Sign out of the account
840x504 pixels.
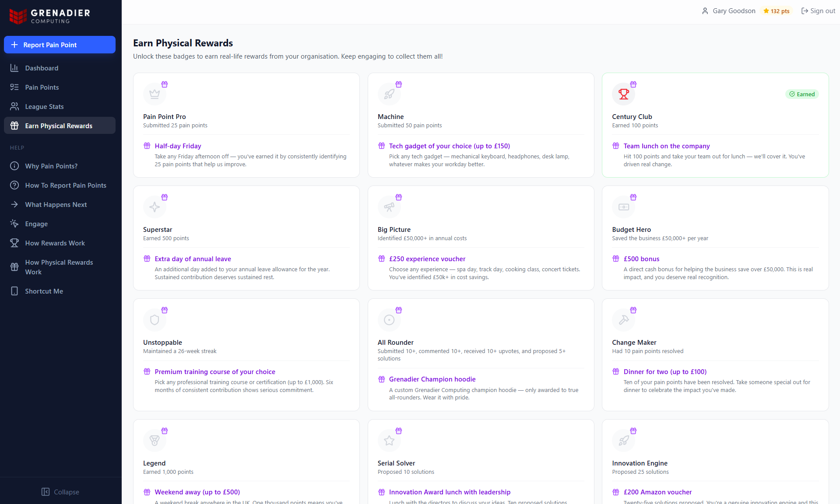pyautogui.click(x=818, y=11)
